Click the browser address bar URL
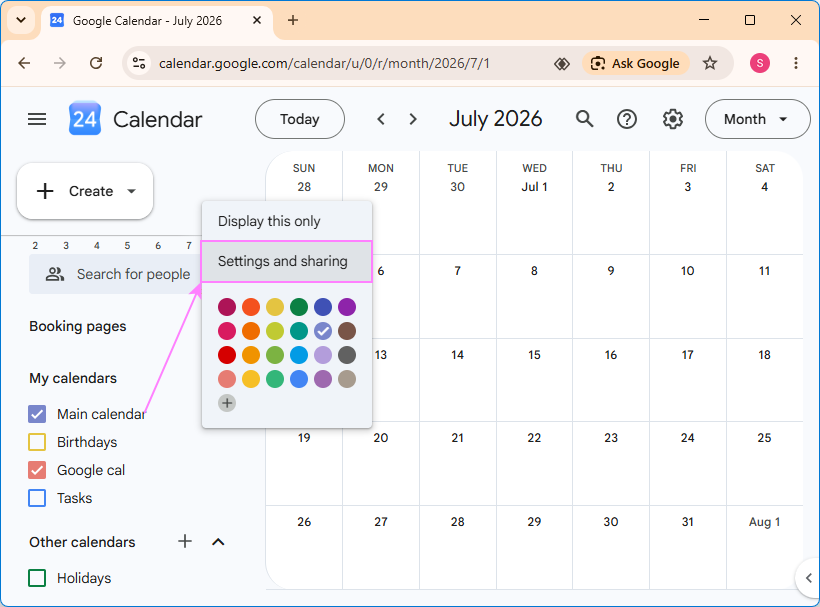This screenshot has height=607, width=820. pyautogui.click(x=324, y=63)
